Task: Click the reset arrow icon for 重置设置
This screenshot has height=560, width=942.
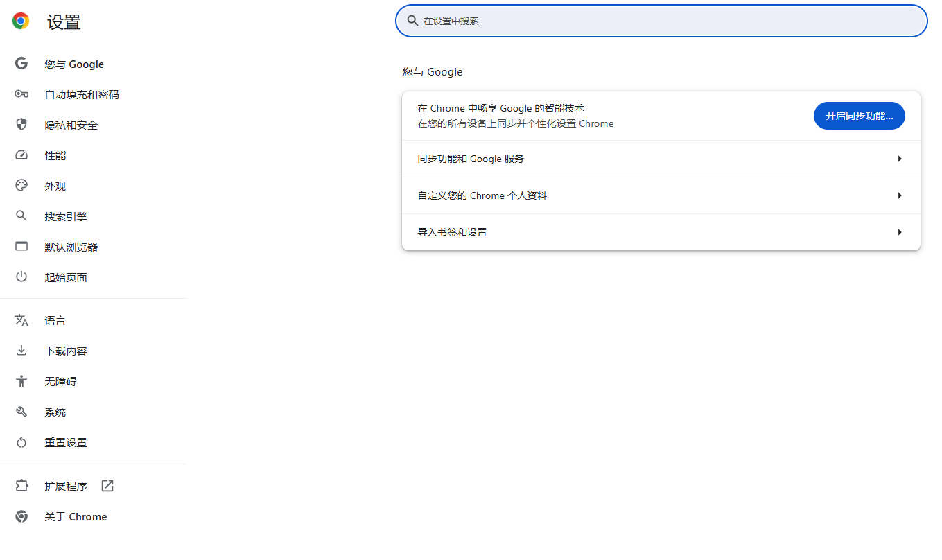Action: [21, 442]
